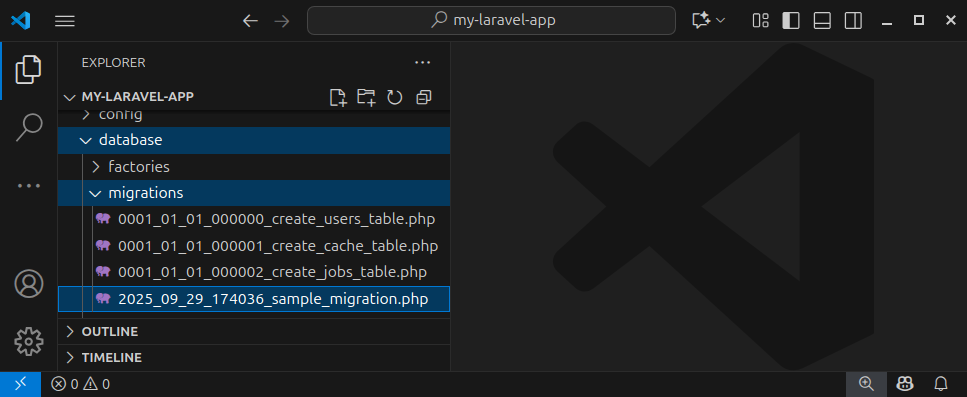Open the Accounts menu icon

tap(28, 284)
